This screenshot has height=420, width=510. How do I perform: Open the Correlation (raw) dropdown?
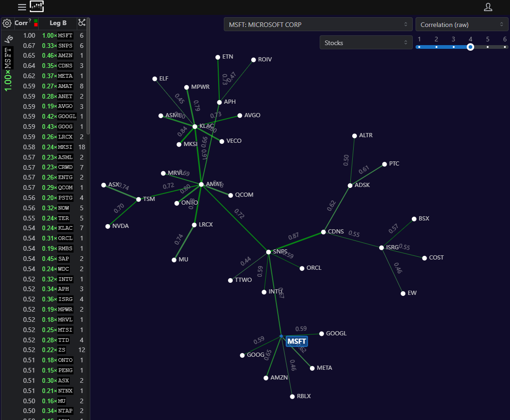[462, 25]
